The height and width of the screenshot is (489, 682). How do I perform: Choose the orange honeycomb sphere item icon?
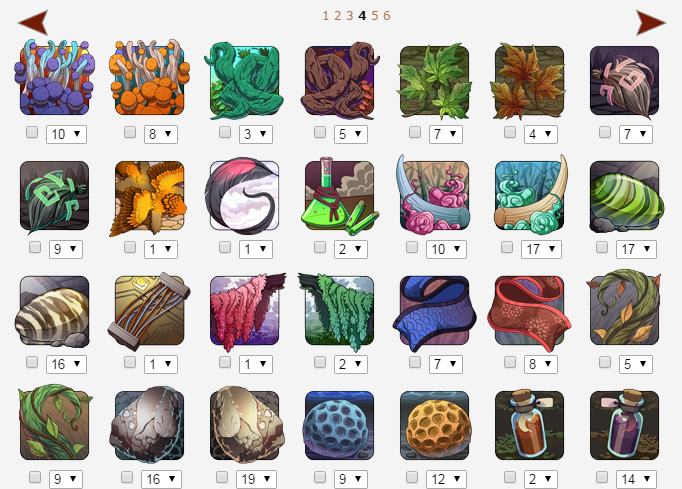tap(435, 425)
